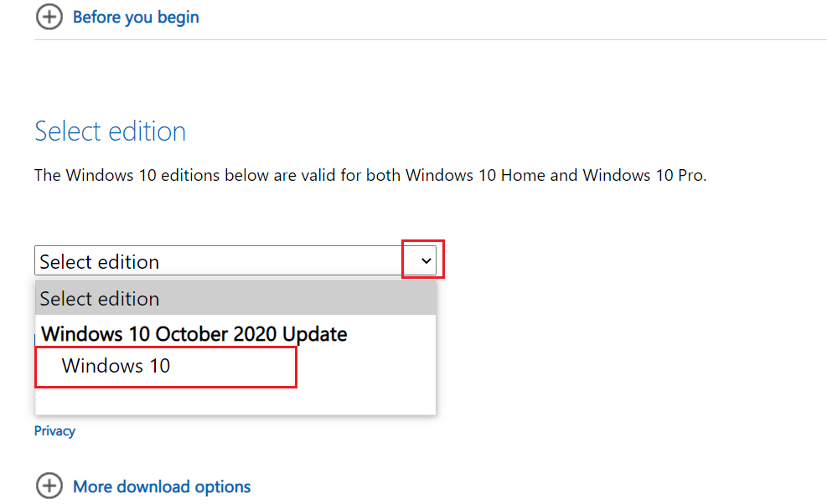Click the Select edition combo box field
This screenshot has height=504, width=827.
[235, 260]
